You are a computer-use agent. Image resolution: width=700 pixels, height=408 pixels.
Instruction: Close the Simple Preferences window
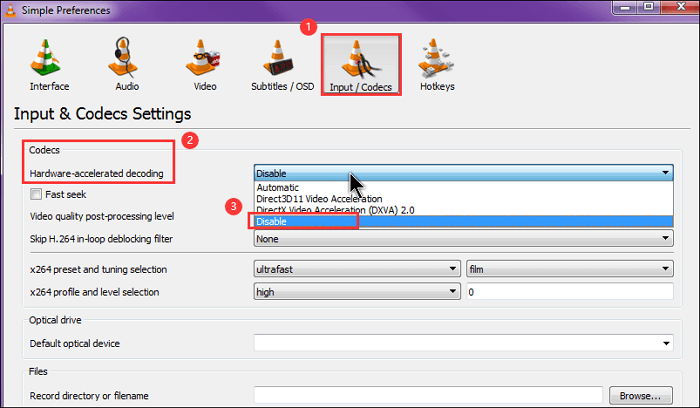pos(680,7)
